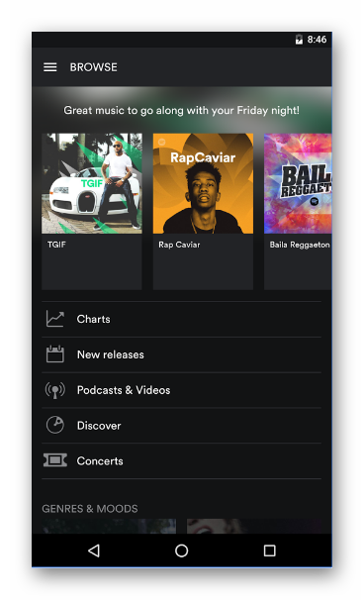Tap the Podcasts & Videos broadcast icon
Viewport: 364px width, 600px height.
tap(55, 390)
